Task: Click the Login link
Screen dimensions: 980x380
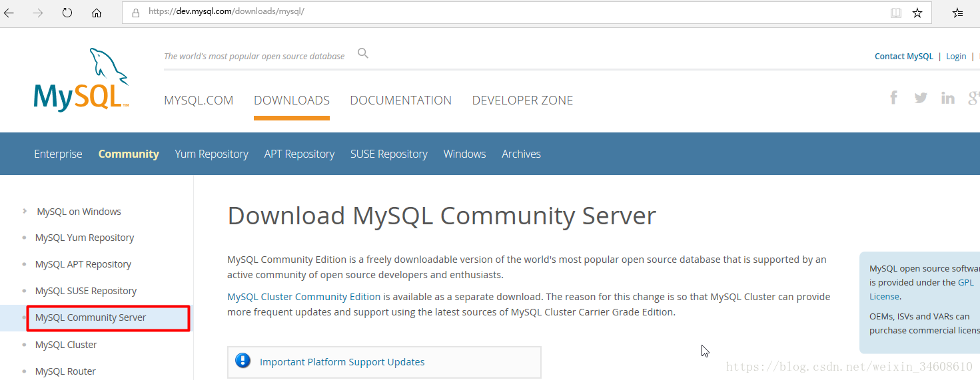Action: point(956,57)
